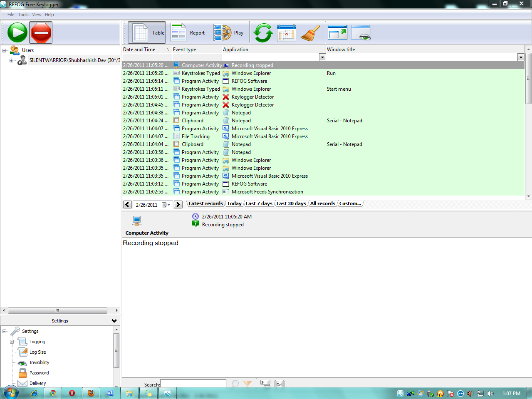The width and height of the screenshot is (532, 399).
Task: Open the Help menu
Action: [49, 15]
